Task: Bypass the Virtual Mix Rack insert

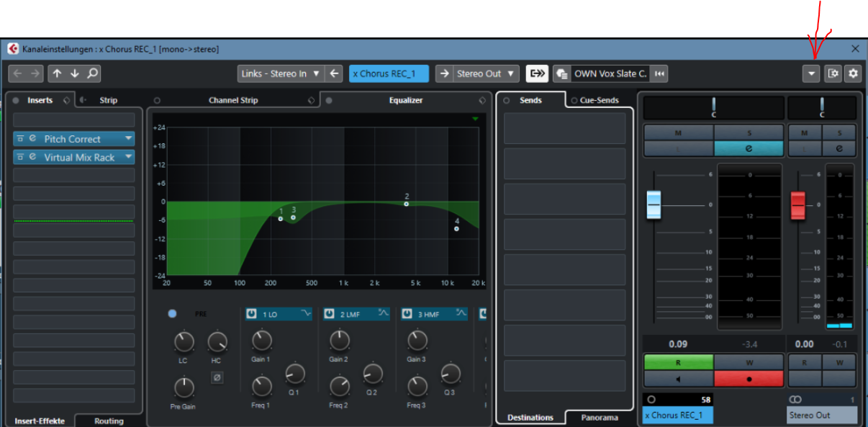Action: point(21,157)
